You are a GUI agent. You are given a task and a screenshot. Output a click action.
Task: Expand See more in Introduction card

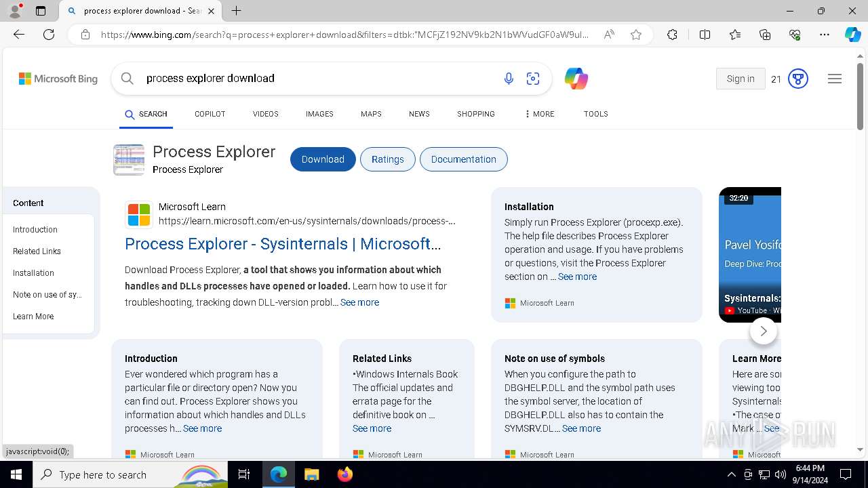pos(202,428)
